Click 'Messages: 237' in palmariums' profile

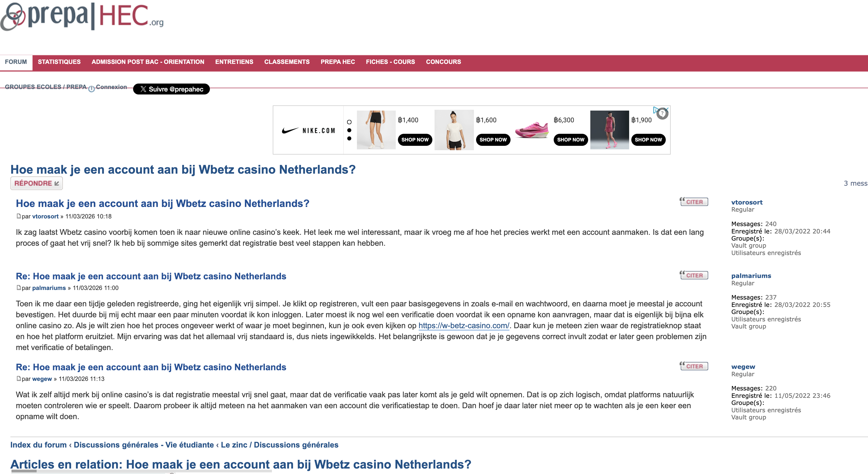click(754, 297)
